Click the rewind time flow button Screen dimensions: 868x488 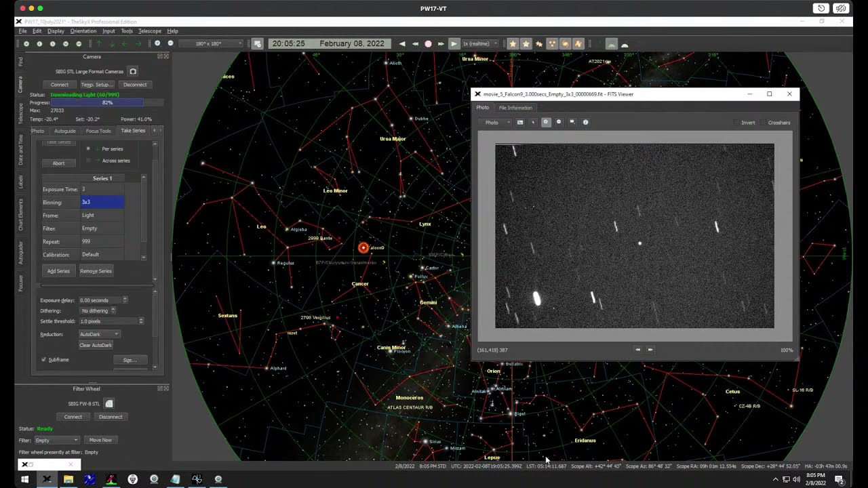tap(415, 43)
